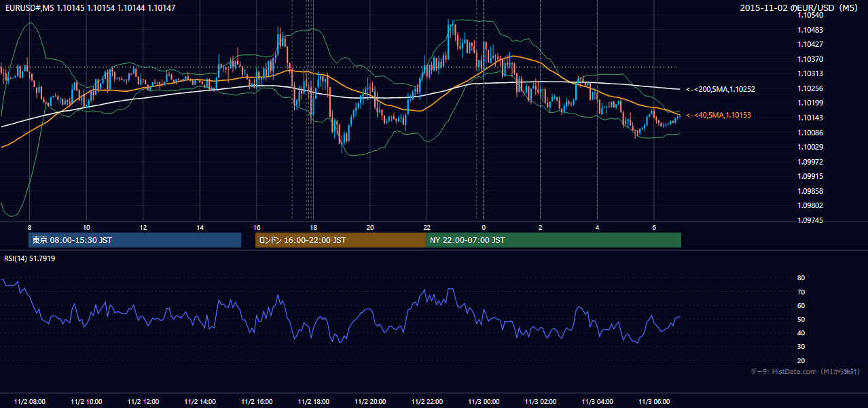Image resolution: width=868 pixels, height=408 pixels.
Task: Click the RSI scale value 30
Action: click(x=801, y=347)
